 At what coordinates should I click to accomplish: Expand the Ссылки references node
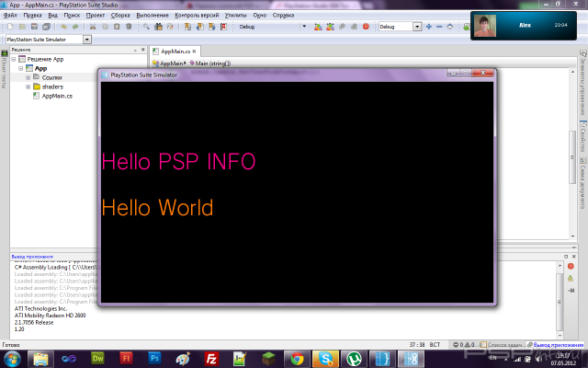[x=28, y=77]
